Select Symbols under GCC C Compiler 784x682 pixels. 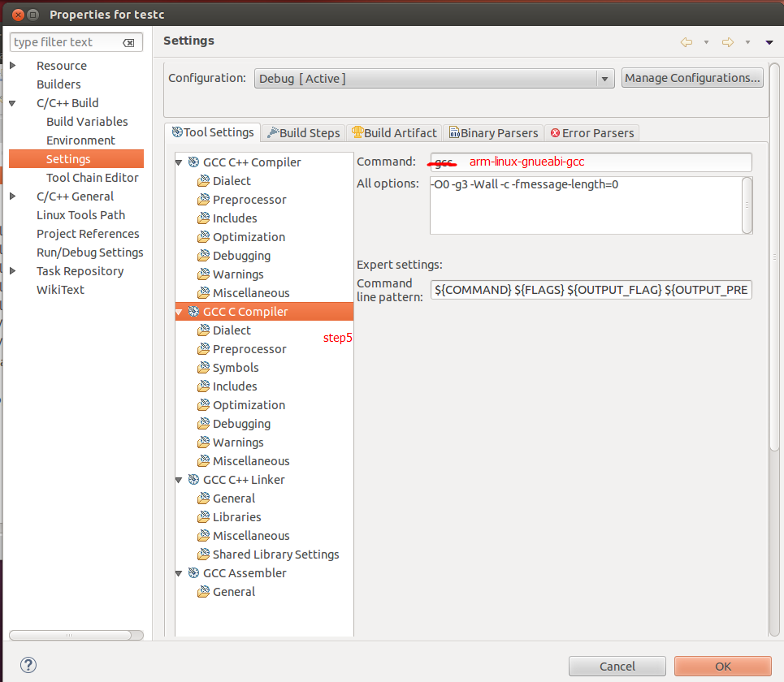click(x=236, y=368)
